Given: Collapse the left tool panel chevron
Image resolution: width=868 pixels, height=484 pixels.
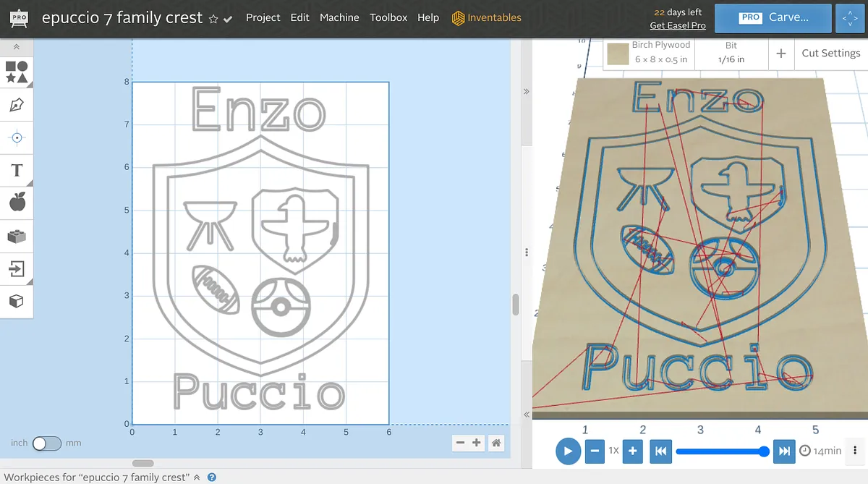Looking at the screenshot, I should tap(17, 47).
